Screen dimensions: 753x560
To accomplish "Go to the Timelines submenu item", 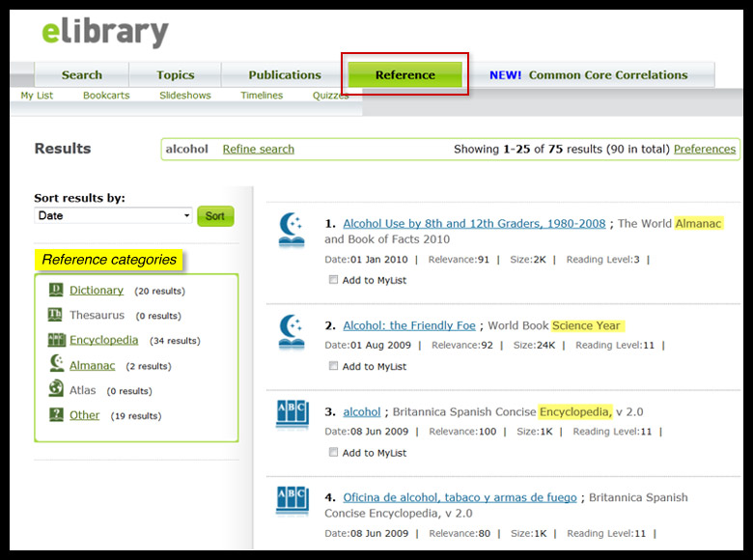I will [x=262, y=96].
